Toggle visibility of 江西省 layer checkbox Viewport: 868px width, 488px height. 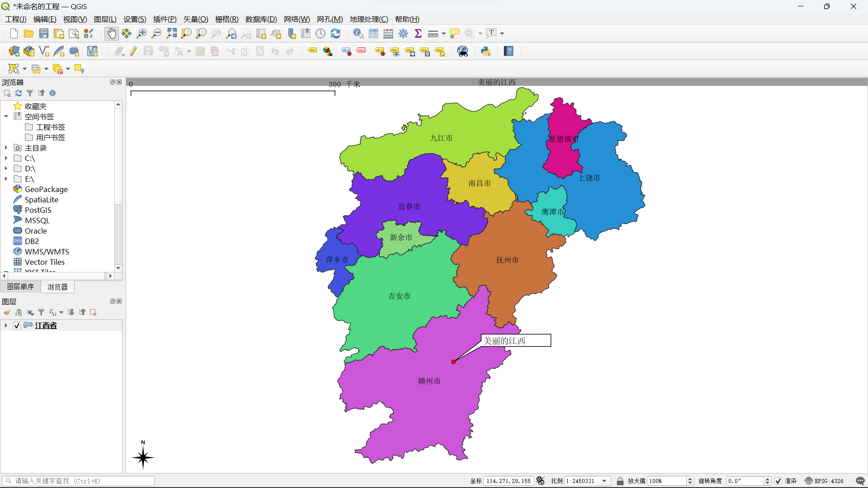[17, 325]
